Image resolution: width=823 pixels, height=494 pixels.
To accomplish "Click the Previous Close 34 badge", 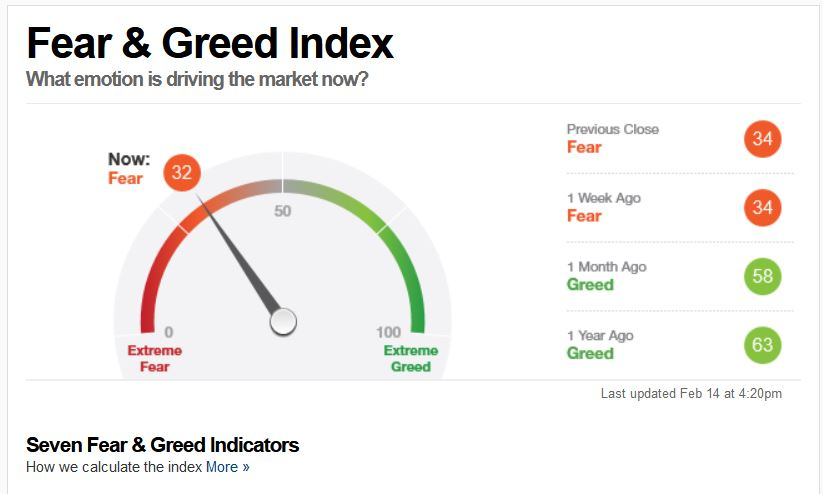I will [763, 139].
